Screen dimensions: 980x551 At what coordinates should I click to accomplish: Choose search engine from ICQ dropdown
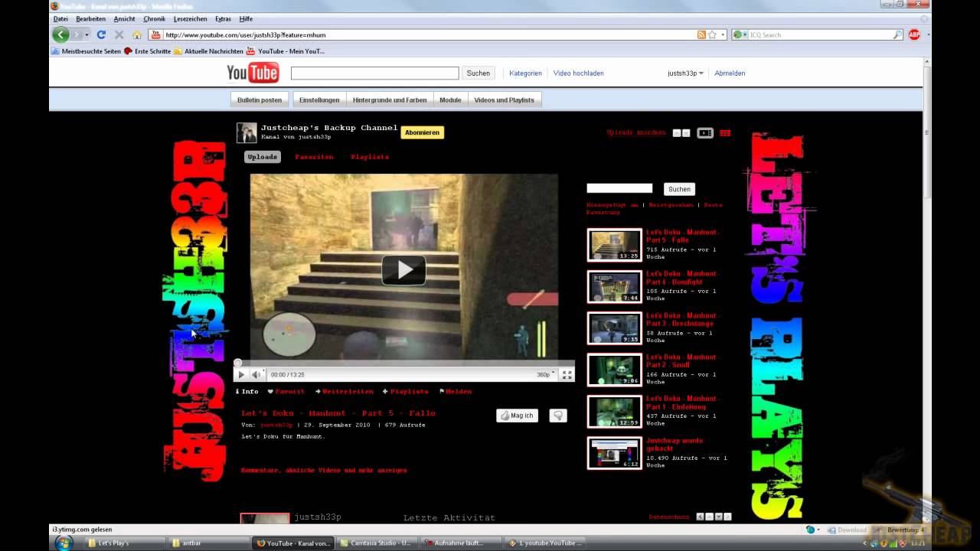[740, 34]
